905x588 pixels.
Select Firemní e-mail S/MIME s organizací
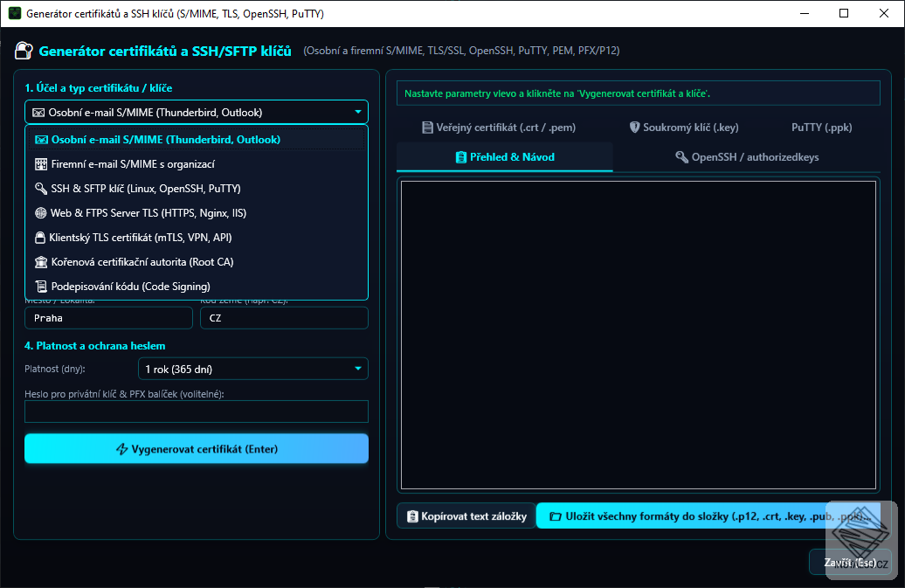coord(197,164)
